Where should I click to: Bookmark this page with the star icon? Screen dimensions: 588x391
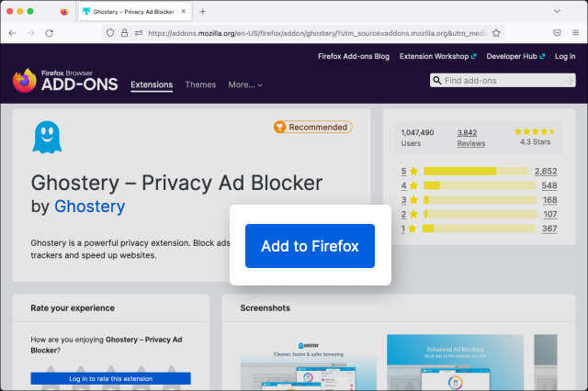[496, 32]
